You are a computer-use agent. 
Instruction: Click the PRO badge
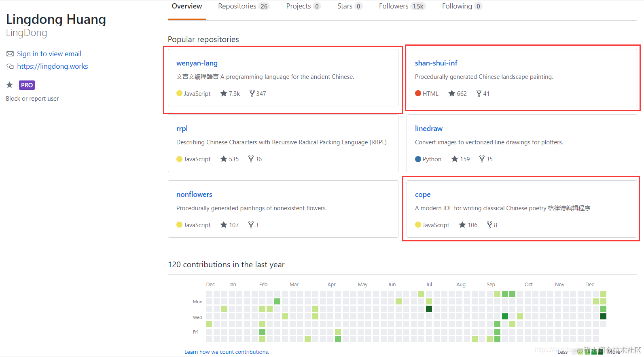27,85
